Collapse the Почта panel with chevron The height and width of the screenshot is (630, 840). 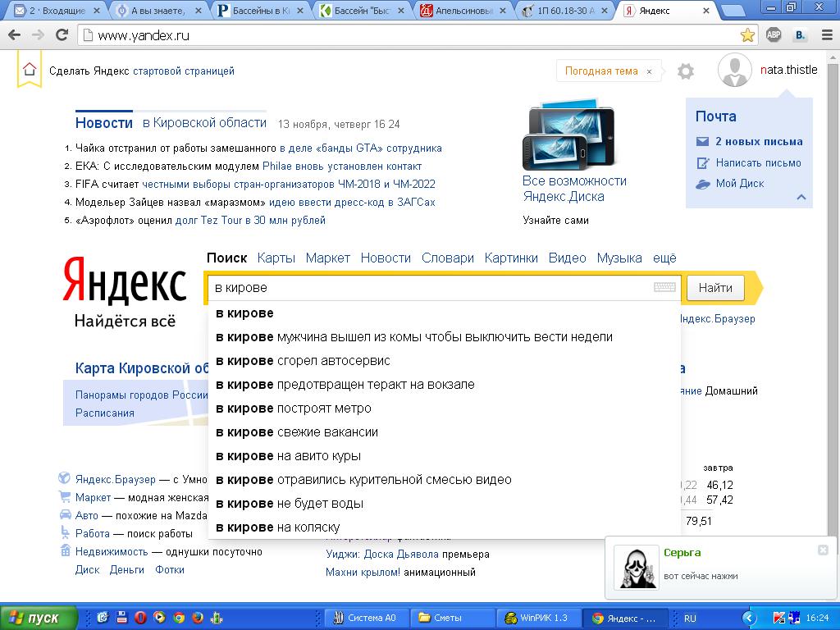pos(801,197)
